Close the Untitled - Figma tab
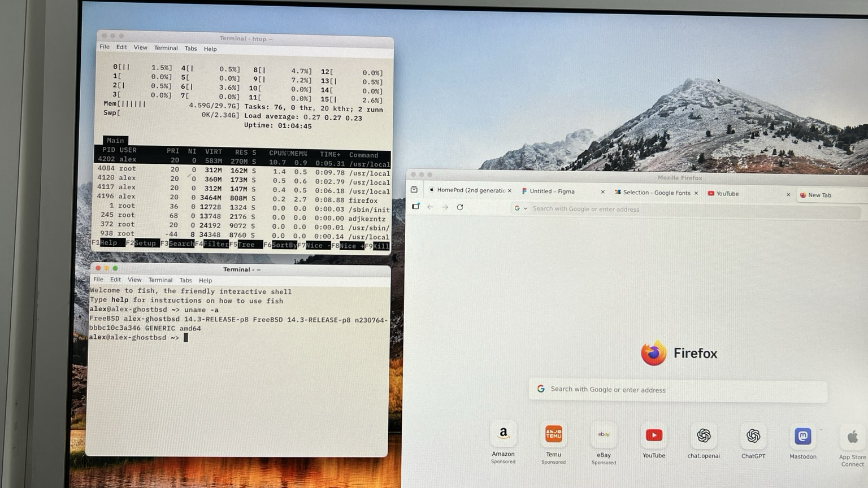Image resolution: width=868 pixels, height=488 pixels. (602, 192)
